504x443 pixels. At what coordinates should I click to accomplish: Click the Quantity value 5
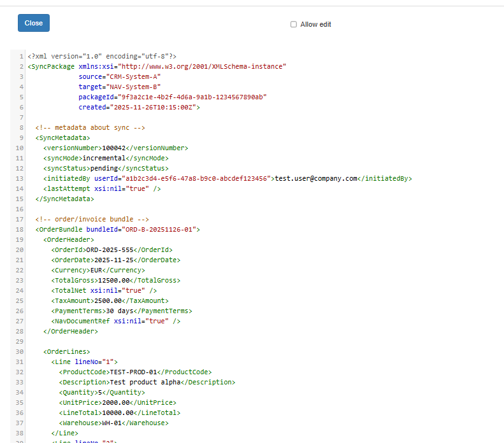(100, 393)
